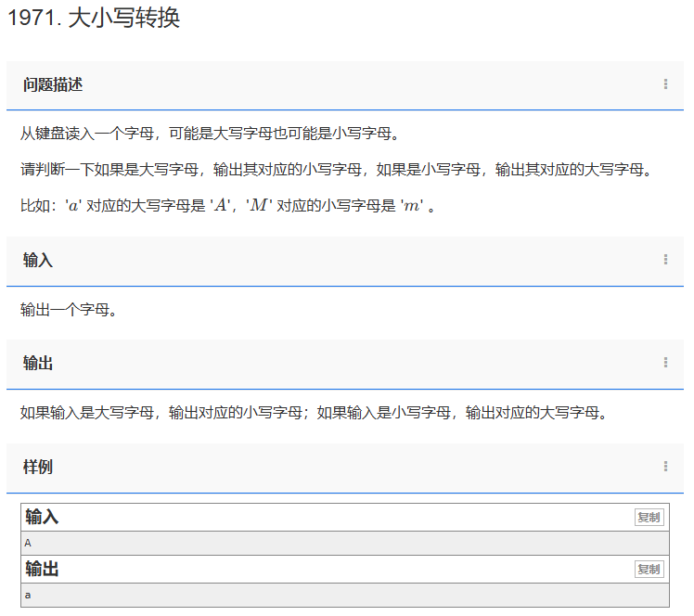Copy the sample output with 复制
Viewport: 694px width, 616px height.
coord(649,569)
